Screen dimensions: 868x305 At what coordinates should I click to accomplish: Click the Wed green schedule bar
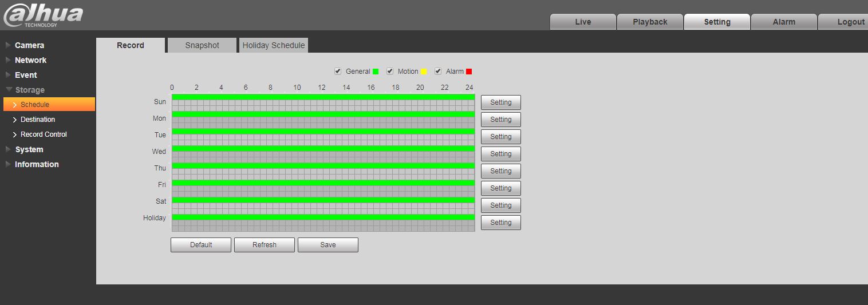pos(323,148)
